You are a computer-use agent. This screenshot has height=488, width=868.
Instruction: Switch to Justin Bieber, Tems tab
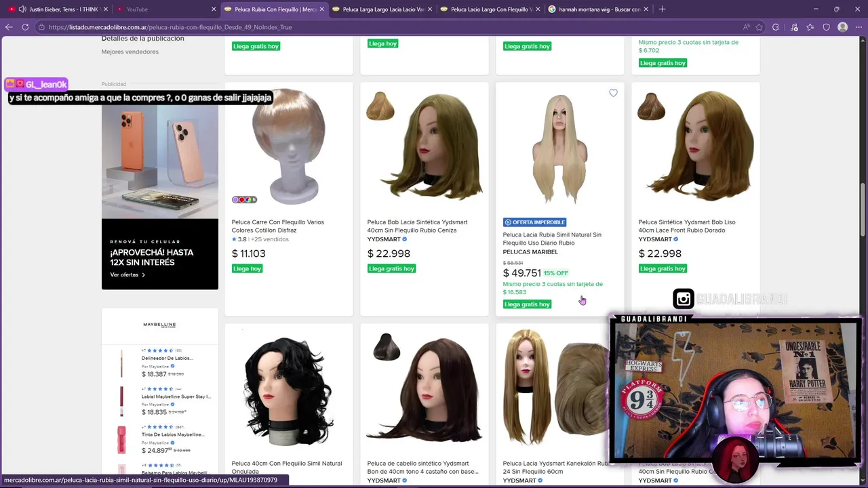click(x=56, y=9)
